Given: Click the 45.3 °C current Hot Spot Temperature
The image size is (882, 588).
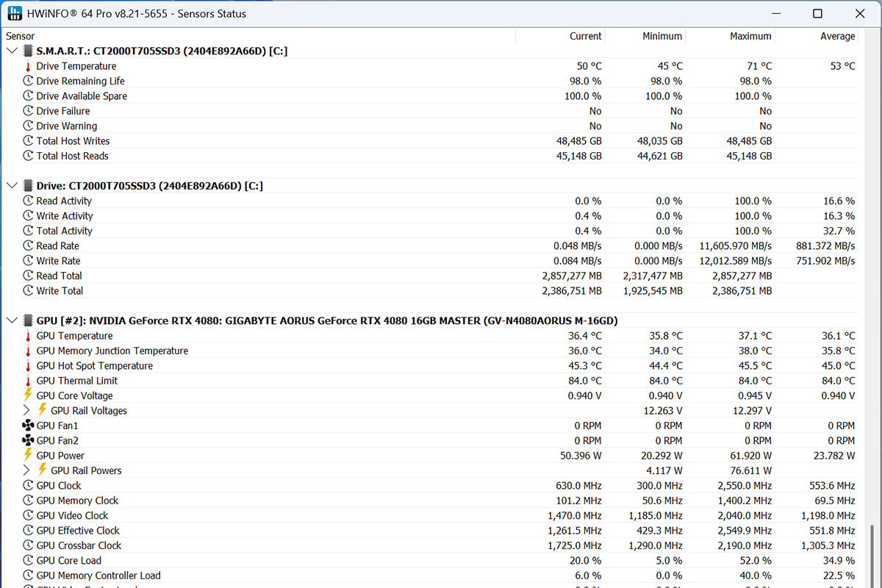Looking at the screenshot, I should click(585, 366).
